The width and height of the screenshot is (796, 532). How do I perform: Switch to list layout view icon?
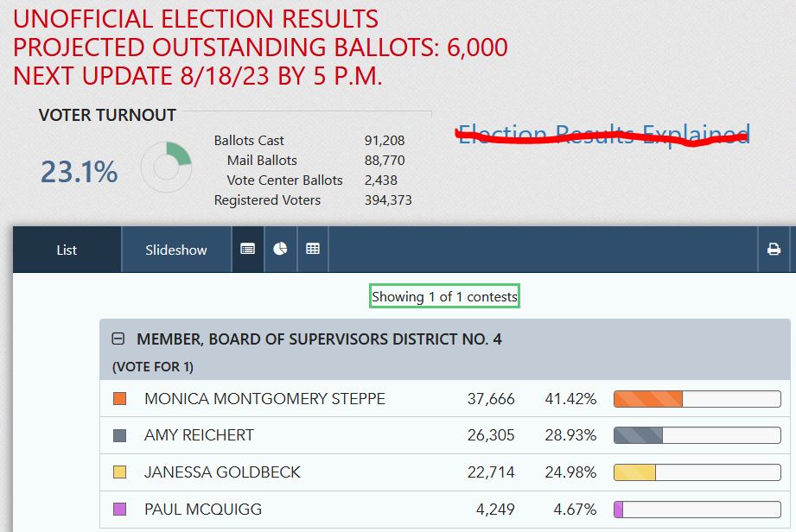point(248,250)
